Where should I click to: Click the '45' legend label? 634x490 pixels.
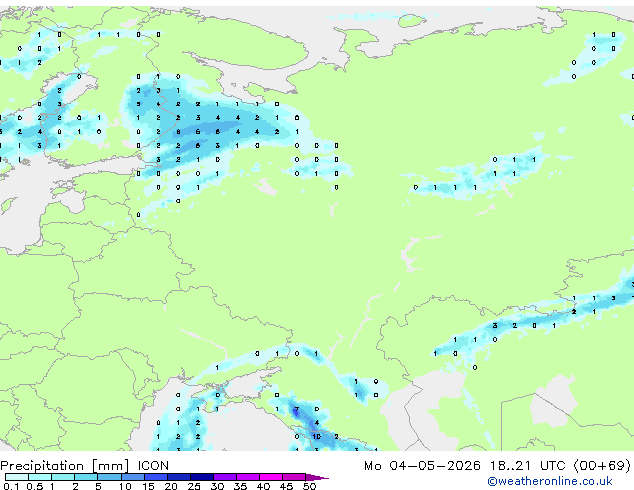286,486
